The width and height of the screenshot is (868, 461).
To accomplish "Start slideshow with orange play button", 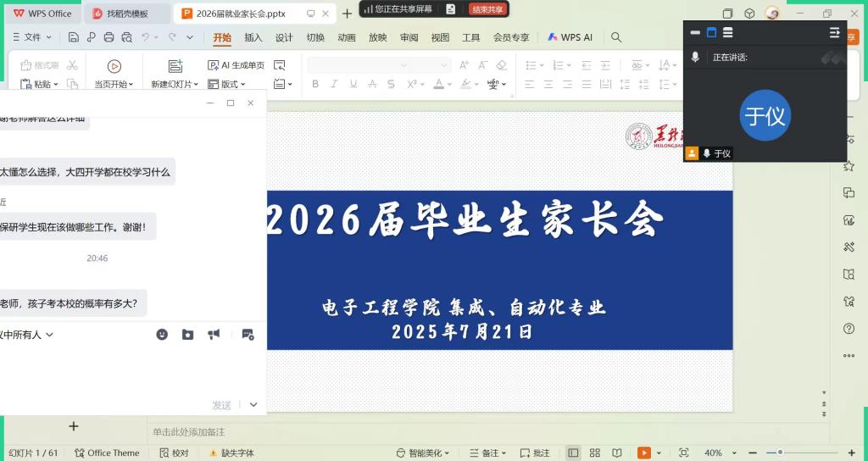I will (x=643, y=453).
